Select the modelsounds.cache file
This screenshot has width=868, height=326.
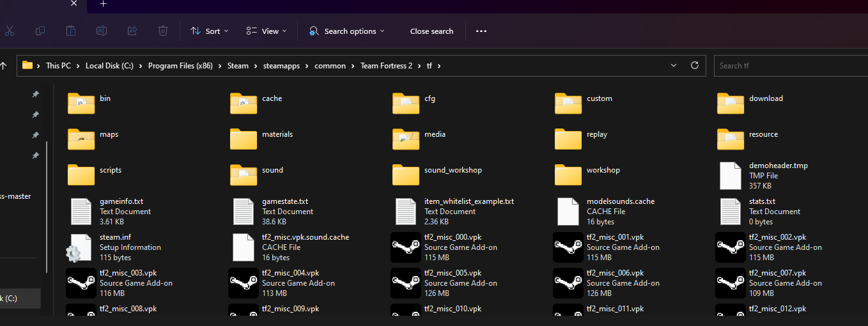605,212
